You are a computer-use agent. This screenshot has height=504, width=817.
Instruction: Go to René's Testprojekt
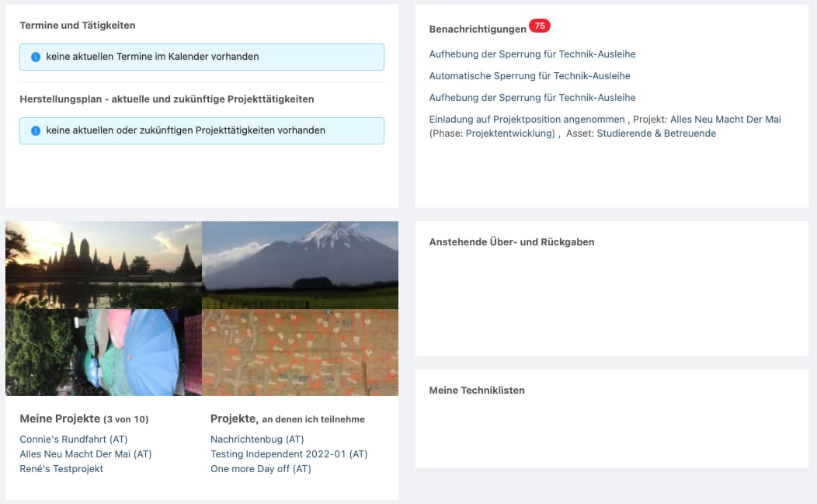point(61,469)
